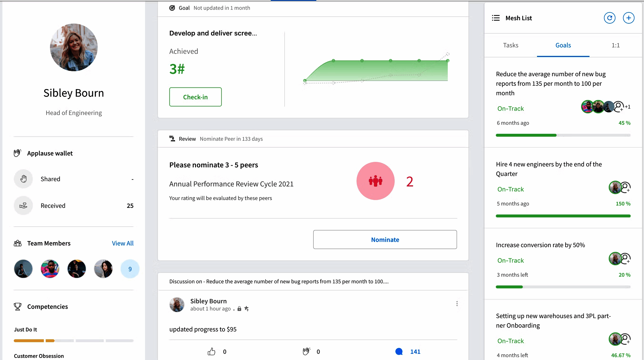Screen dimensions: 644x360
Task: Show the 9 additional team members
Action: coord(130,269)
